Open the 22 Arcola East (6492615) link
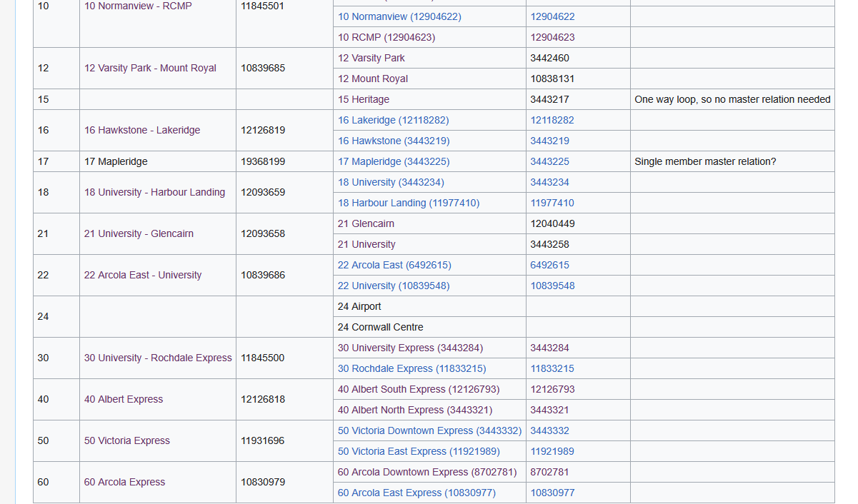858x504 pixels. click(394, 264)
